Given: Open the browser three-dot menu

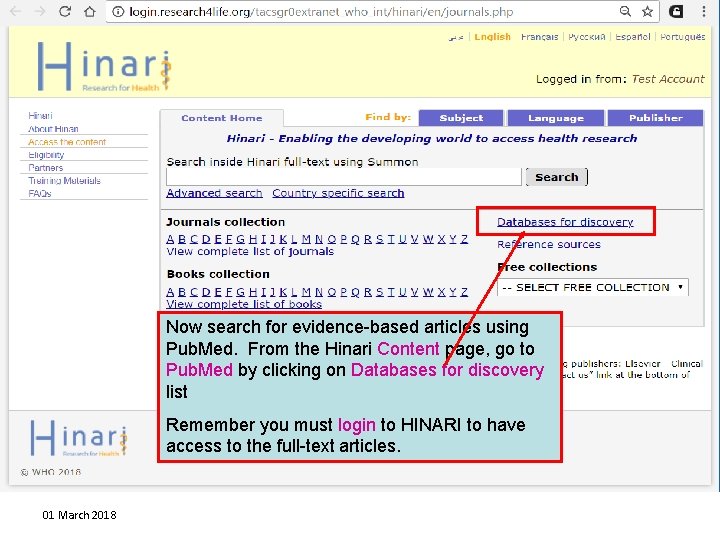Looking at the screenshot, I should (704, 11).
